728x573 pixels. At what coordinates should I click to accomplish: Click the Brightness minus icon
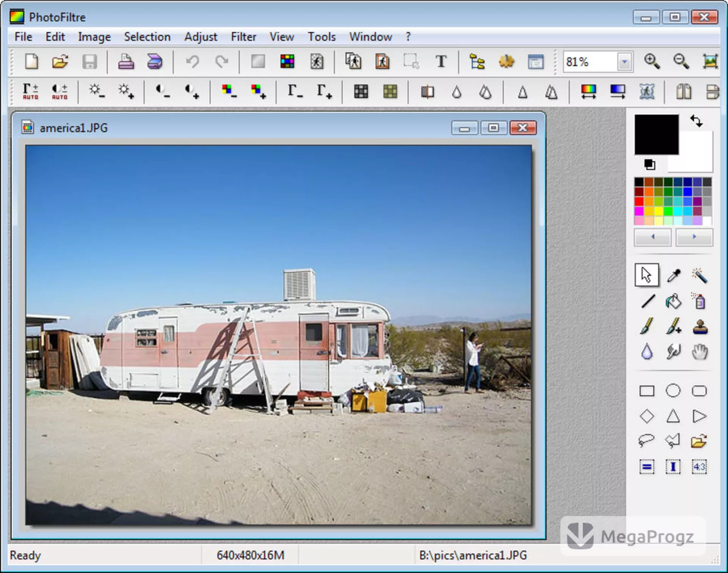97,91
